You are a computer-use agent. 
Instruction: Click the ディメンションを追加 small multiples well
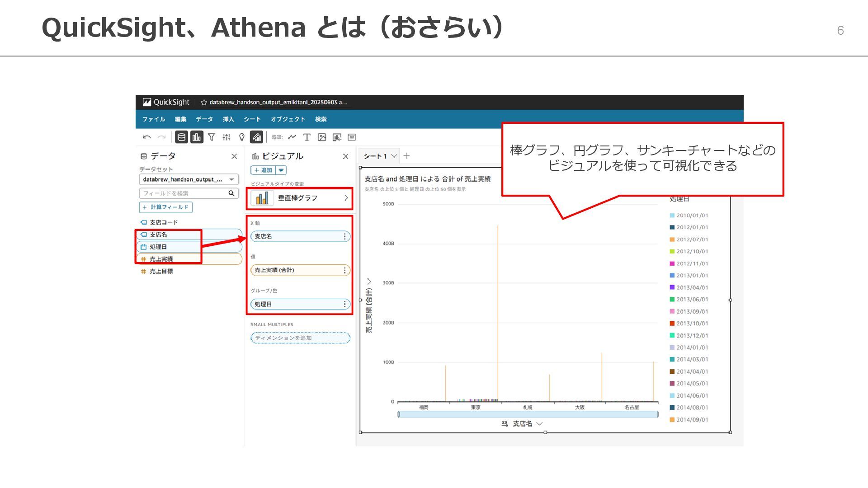tap(300, 338)
